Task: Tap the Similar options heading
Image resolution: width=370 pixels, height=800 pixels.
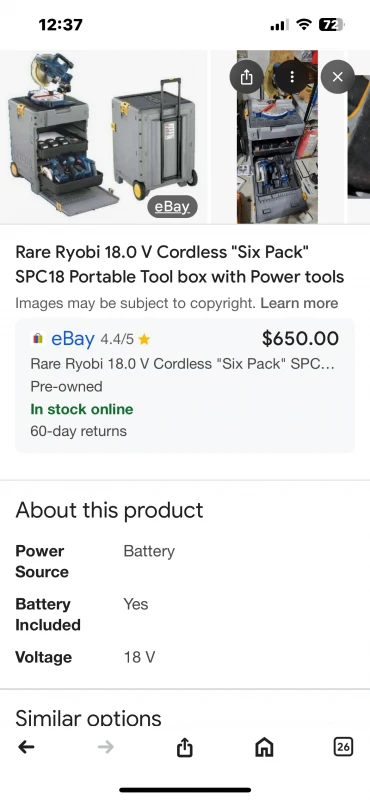Action: 88,718
